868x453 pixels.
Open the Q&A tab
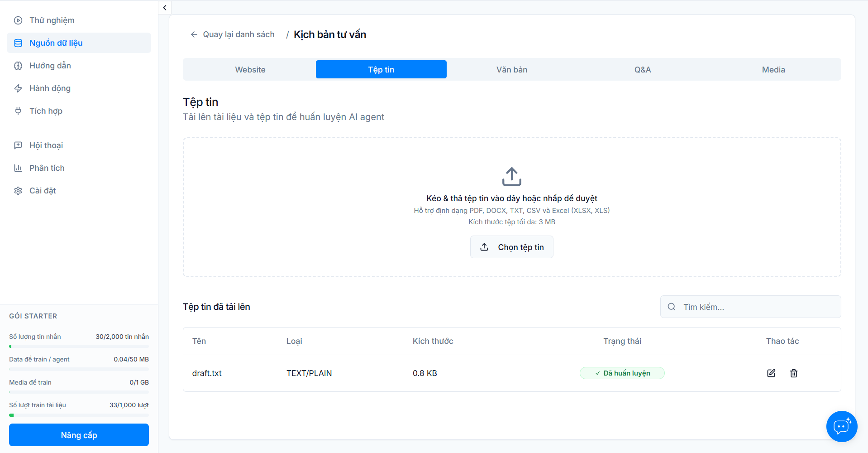pos(643,69)
